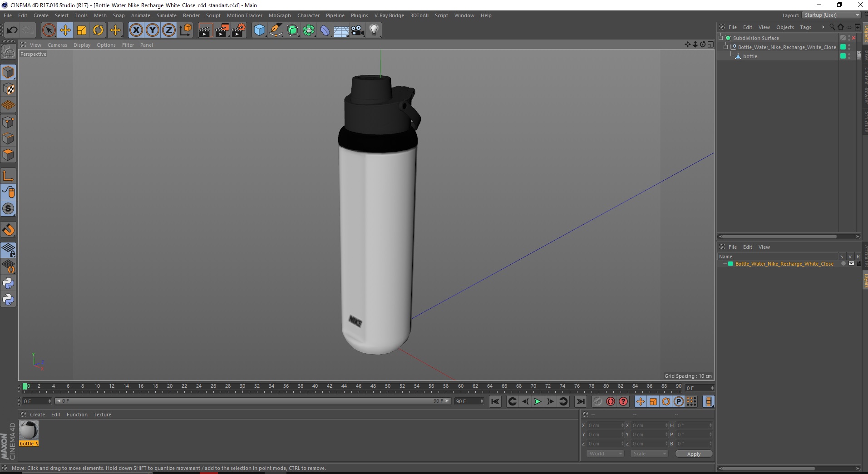Add Floor environment object icon
The width and height of the screenshot is (868, 474).
coord(341,30)
